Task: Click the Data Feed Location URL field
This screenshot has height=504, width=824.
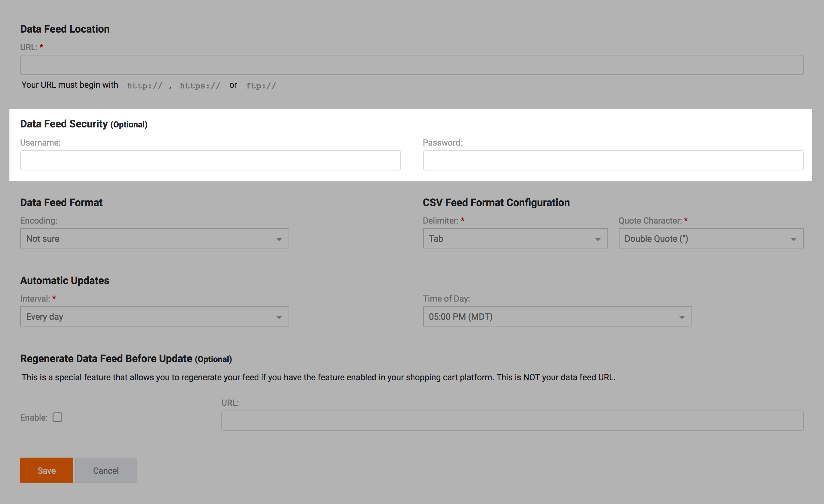Action: pyautogui.click(x=412, y=65)
